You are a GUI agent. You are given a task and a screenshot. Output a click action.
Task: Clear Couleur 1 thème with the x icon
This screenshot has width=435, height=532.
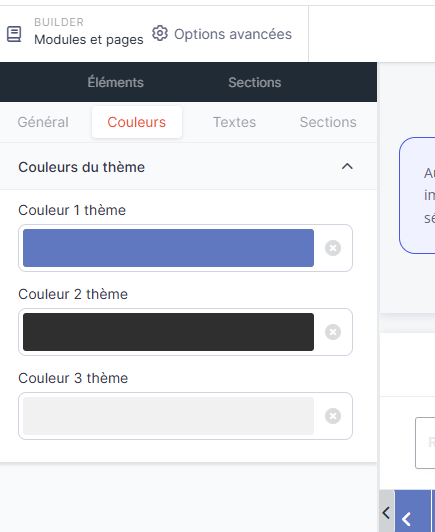tap(333, 248)
